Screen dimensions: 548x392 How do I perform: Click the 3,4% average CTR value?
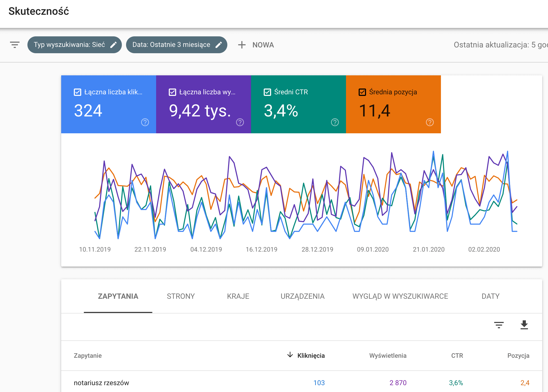point(281,111)
